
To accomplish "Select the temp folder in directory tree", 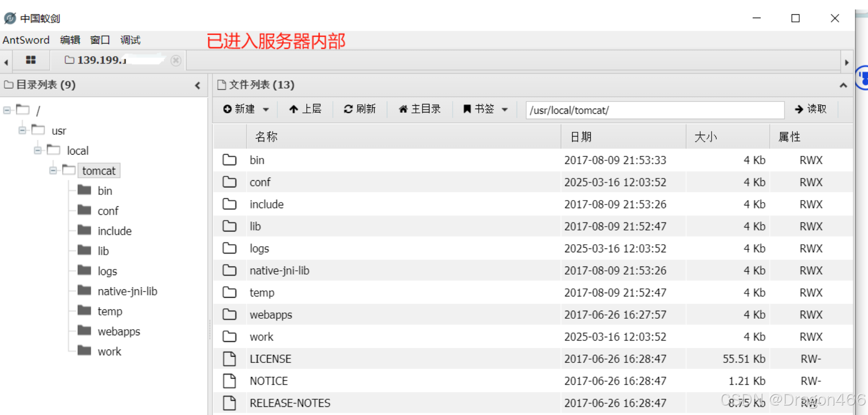I will point(110,311).
